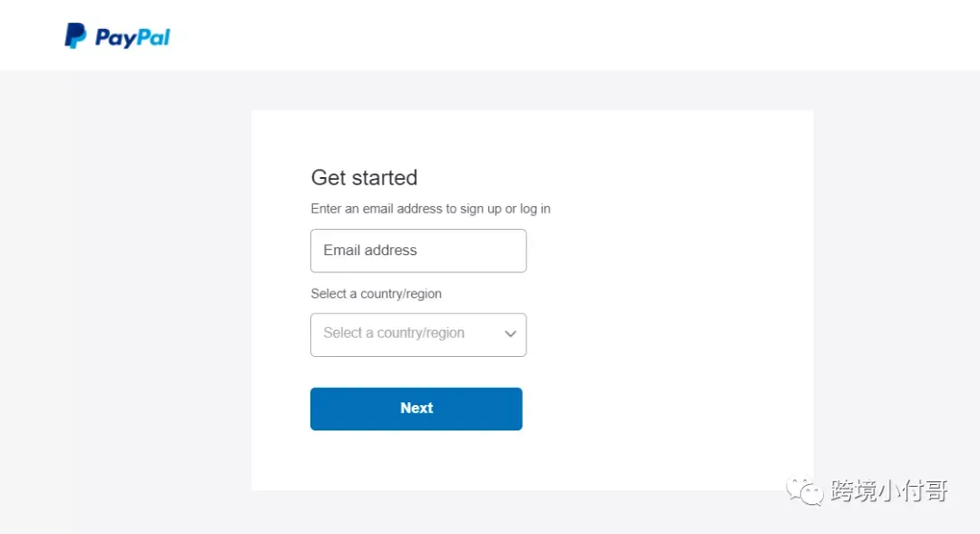Click the 'Get started' heading
This screenshot has width=980, height=534.
click(x=365, y=178)
